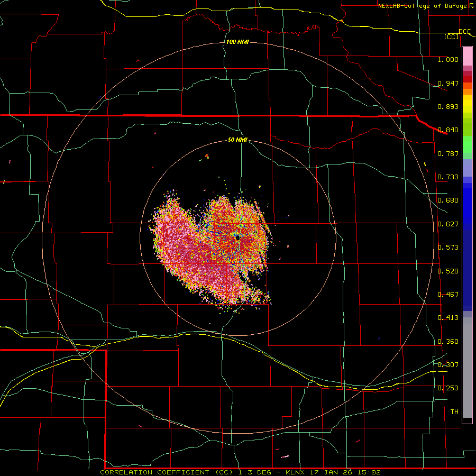Click the 0.733 legend value

(448, 177)
